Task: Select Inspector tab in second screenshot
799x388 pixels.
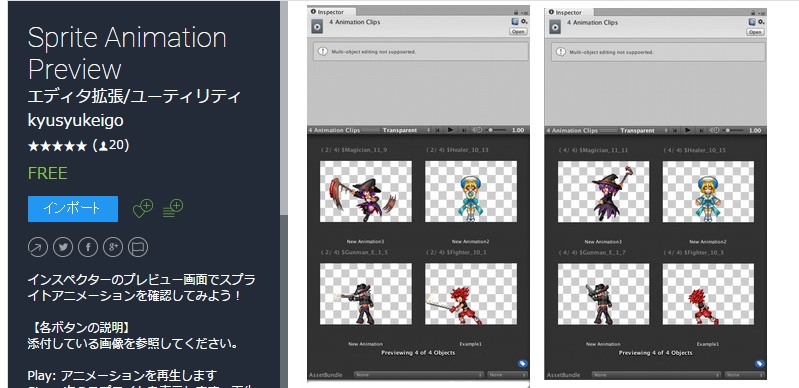Action: [x=569, y=12]
